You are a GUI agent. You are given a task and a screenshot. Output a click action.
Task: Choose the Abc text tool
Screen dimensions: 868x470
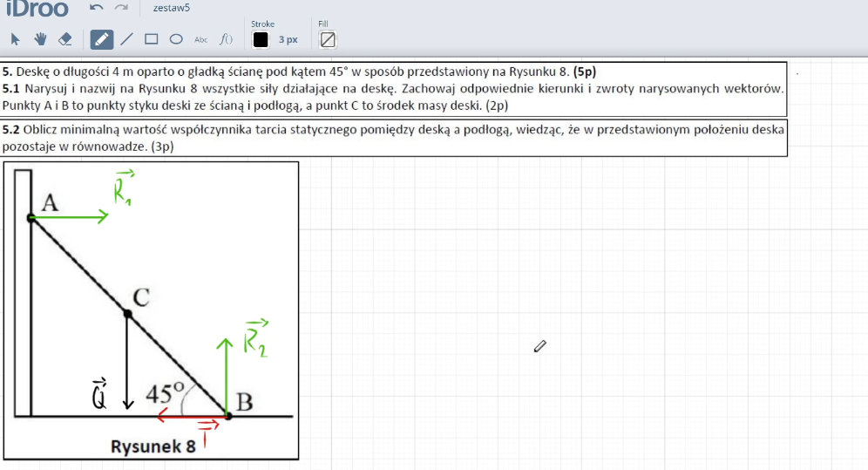tap(201, 39)
